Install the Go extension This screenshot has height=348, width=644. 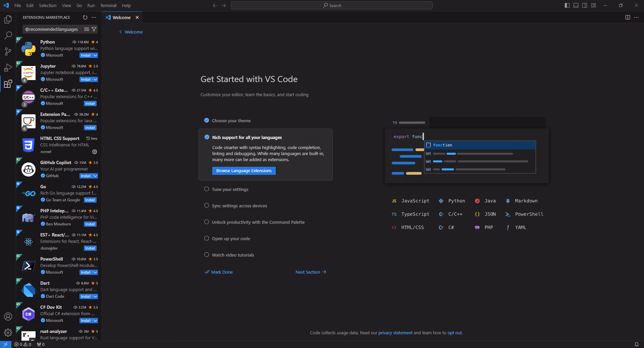[90, 200]
